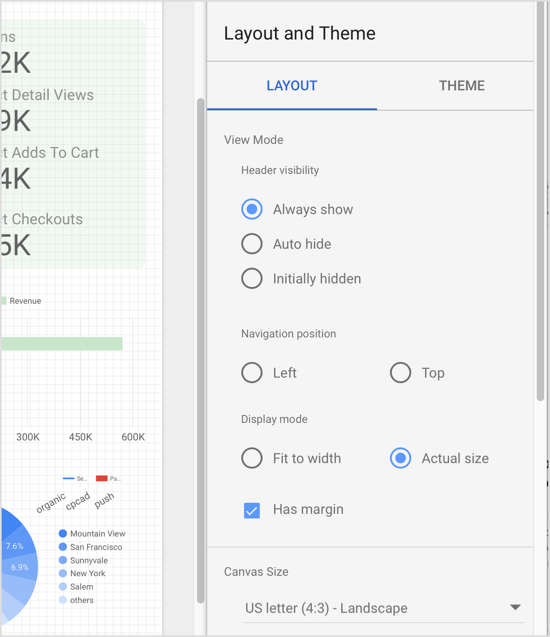
Task: Select Fit to width display mode
Action: coord(252,458)
